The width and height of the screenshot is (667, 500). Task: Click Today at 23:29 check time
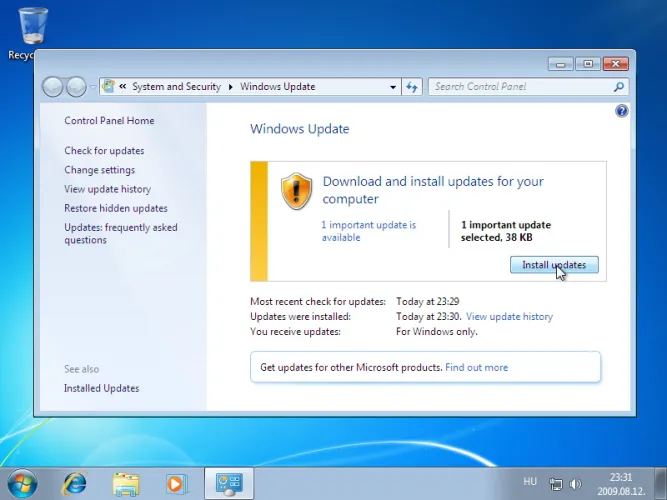(428, 302)
